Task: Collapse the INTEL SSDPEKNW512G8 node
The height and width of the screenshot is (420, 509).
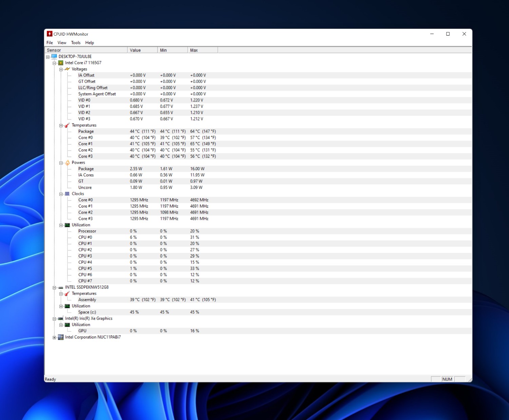Action: coord(54,288)
